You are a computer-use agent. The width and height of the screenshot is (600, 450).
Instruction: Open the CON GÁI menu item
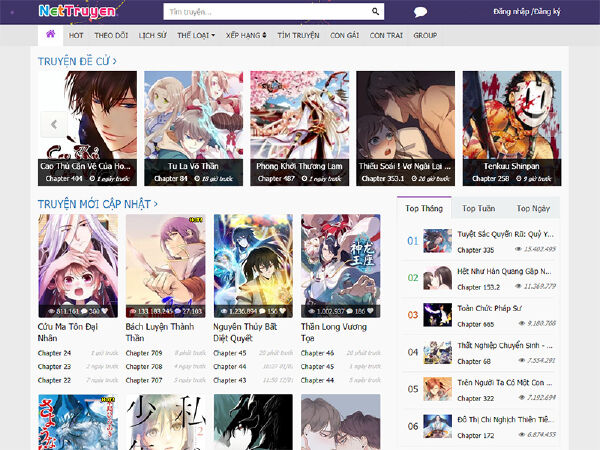344,35
